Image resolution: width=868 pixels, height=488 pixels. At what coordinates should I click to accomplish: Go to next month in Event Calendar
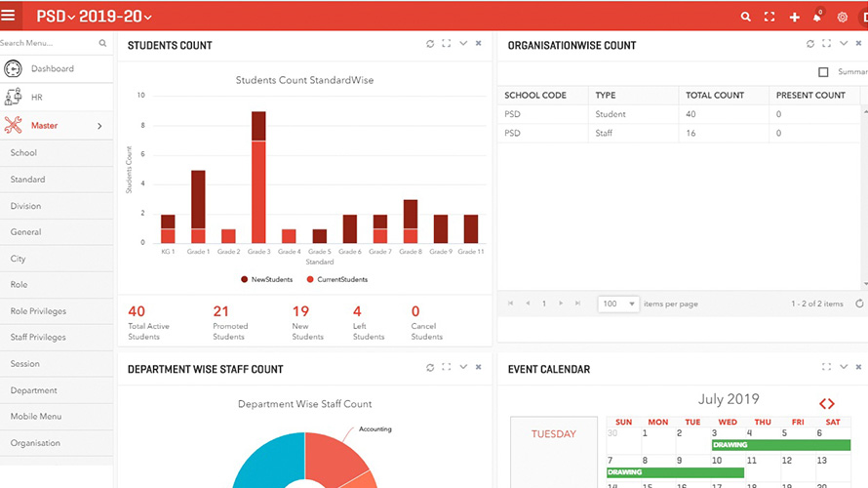click(831, 404)
